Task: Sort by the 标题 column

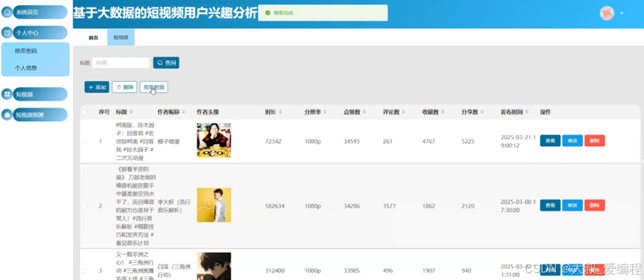Action: pyautogui.click(x=131, y=112)
